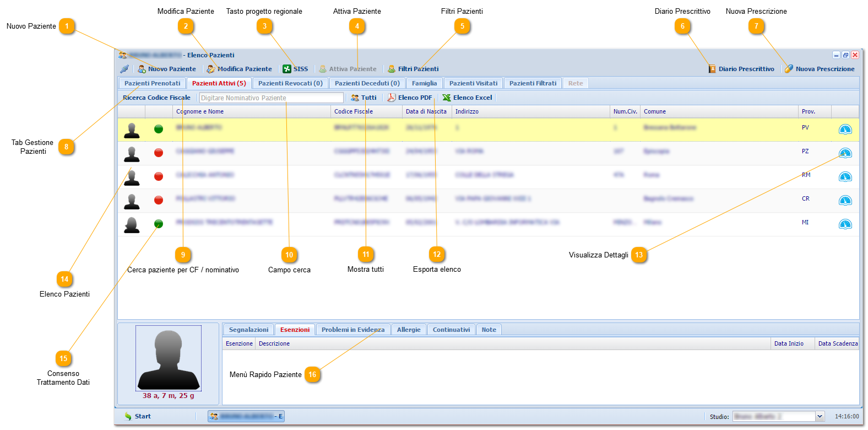Click the SISS regional project button

(x=295, y=69)
